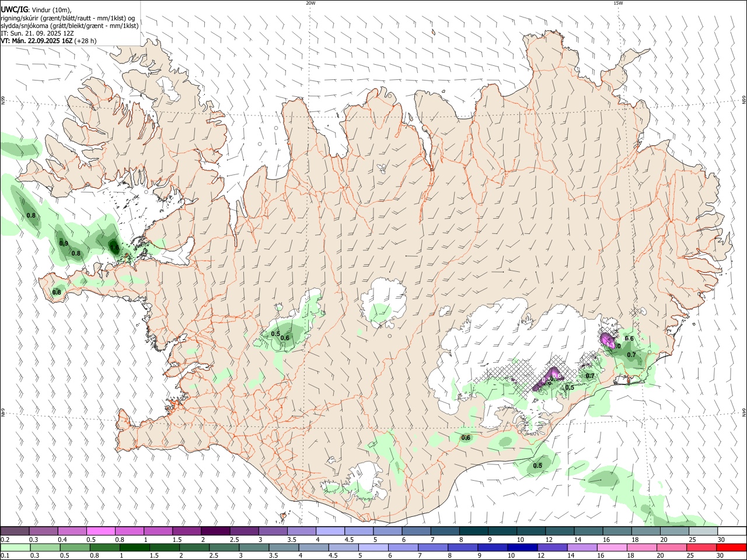Click the violet rain-legend swatch starting at 14

(x=582, y=548)
